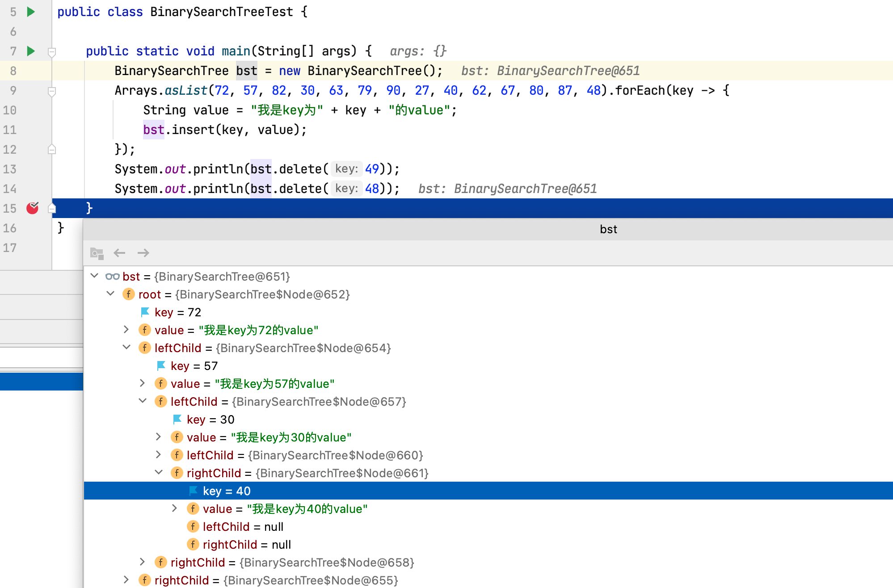
Task: Collapse the root Node@652 entry
Action: click(110, 294)
